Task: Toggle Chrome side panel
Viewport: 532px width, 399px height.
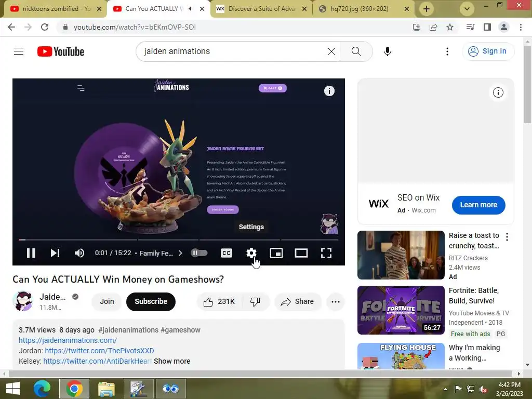Action: click(487, 27)
